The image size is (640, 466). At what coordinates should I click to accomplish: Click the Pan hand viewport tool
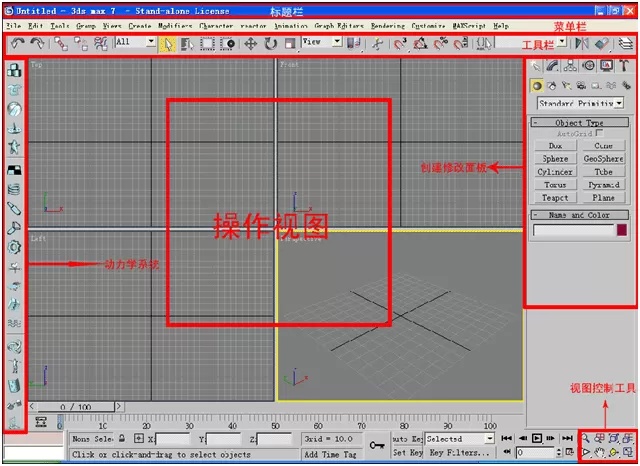click(599, 452)
